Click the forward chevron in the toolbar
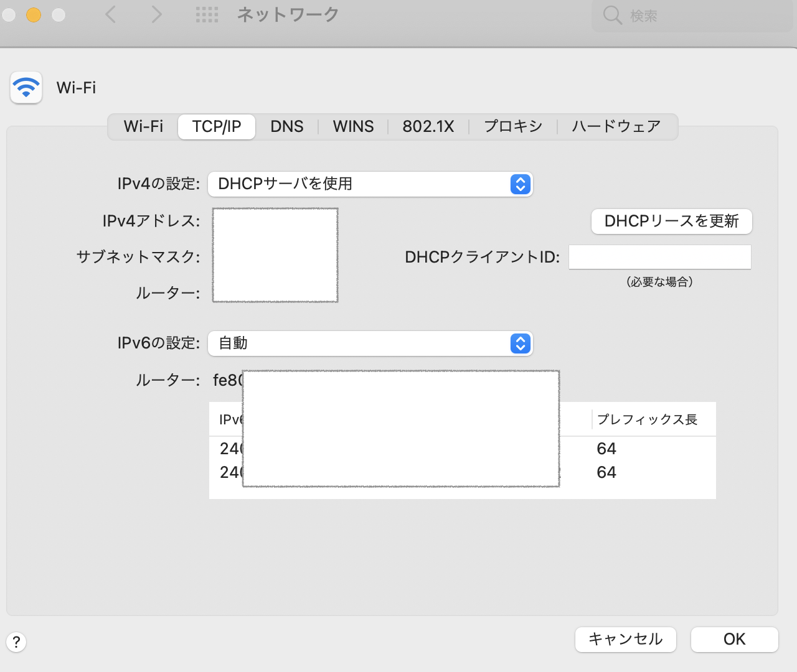The image size is (797, 672). [156, 14]
